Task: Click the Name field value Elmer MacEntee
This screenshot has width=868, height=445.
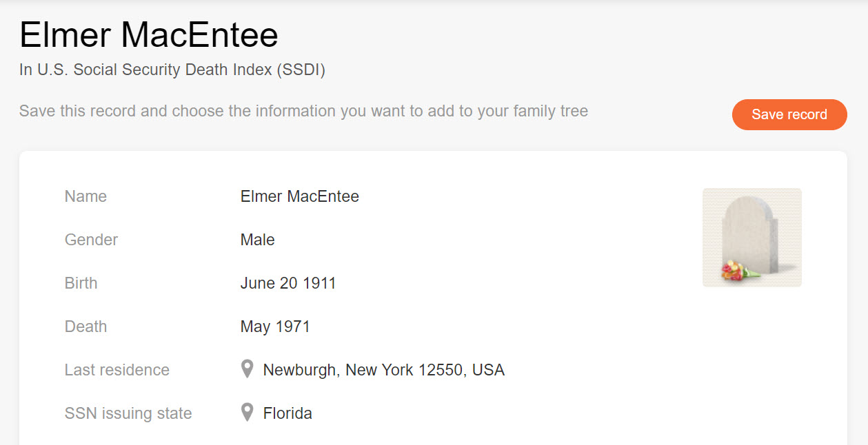Action: tap(299, 196)
